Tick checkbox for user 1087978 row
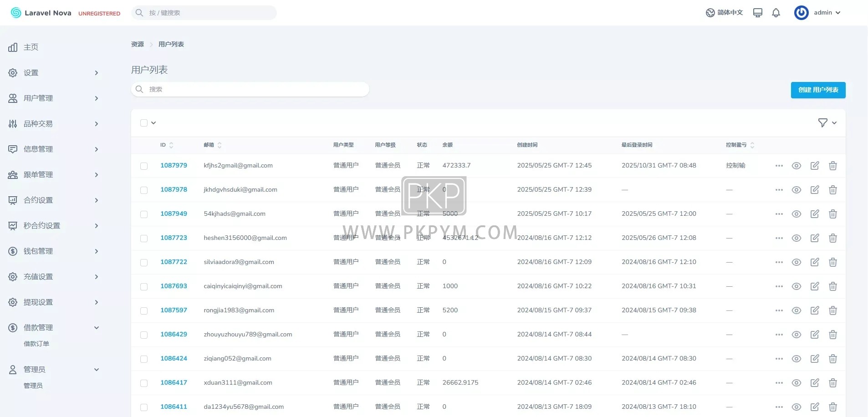Screen dimensions: 868x417 [x=144, y=190]
